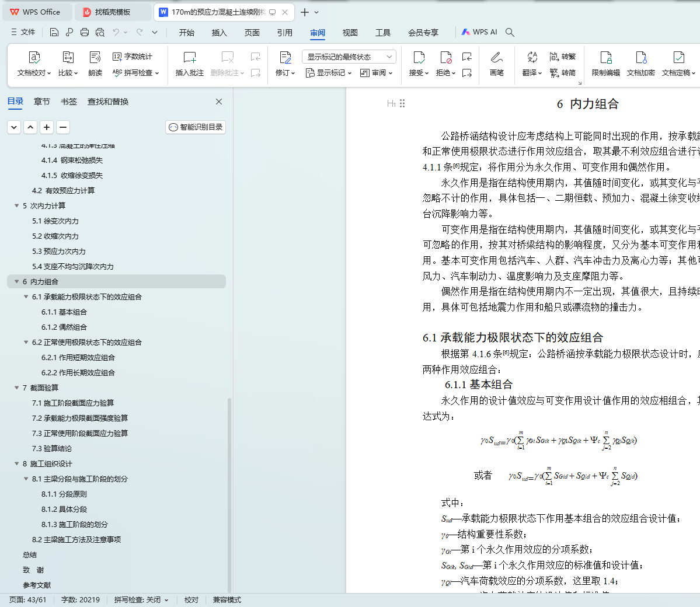The height and width of the screenshot is (607, 700).
Task: Open the 显示标记 dropdown
Action: (329, 73)
